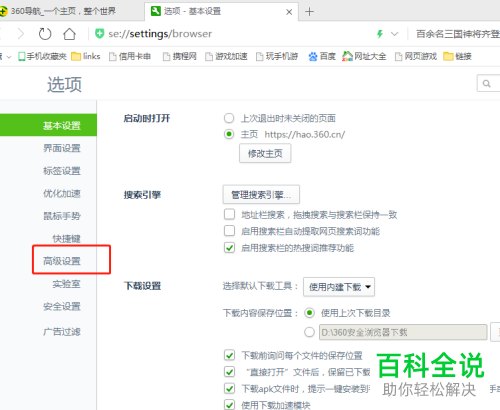Toggle 下载前询问每个文件的保存位置 checkbox
The image size is (500, 410).
[229, 355]
